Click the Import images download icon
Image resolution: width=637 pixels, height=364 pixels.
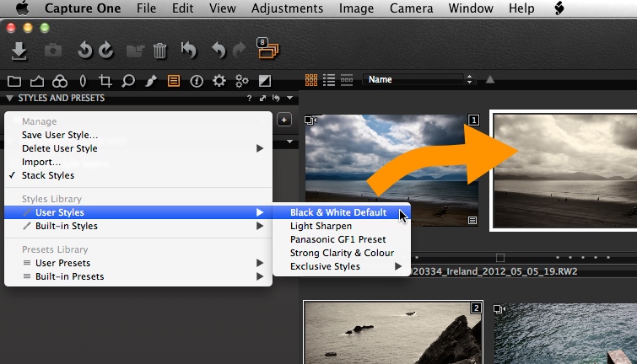pyautogui.click(x=19, y=51)
